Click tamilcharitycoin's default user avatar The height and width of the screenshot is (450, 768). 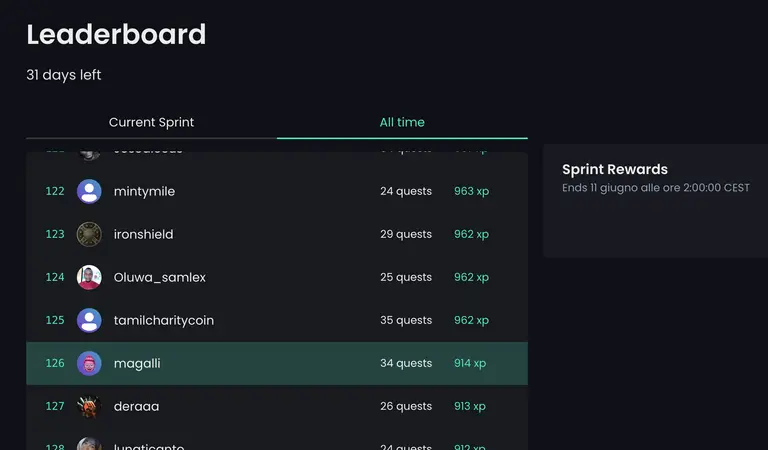[x=89, y=320]
